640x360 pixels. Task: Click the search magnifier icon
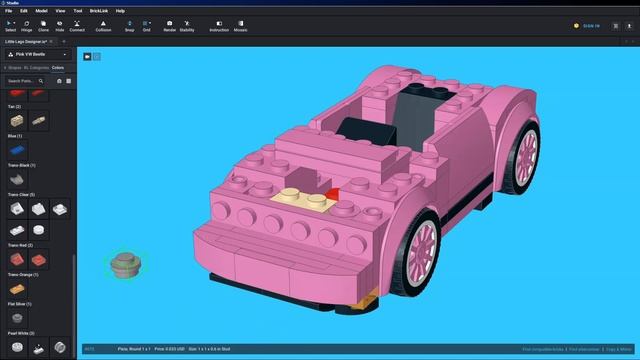[41, 81]
